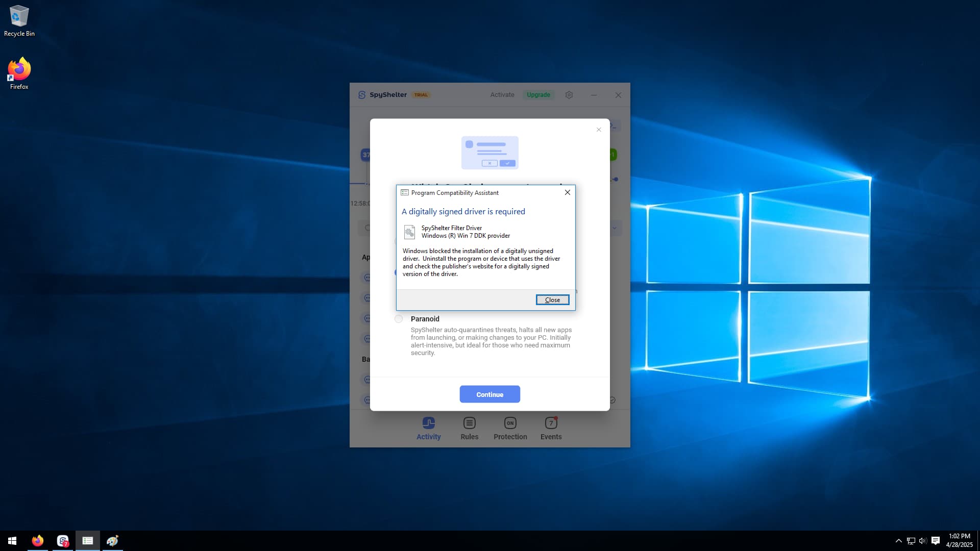Viewport: 980px width, 551px height.
Task: Open the Events tab in SpyShelter
Action: [x=551, y=429]
